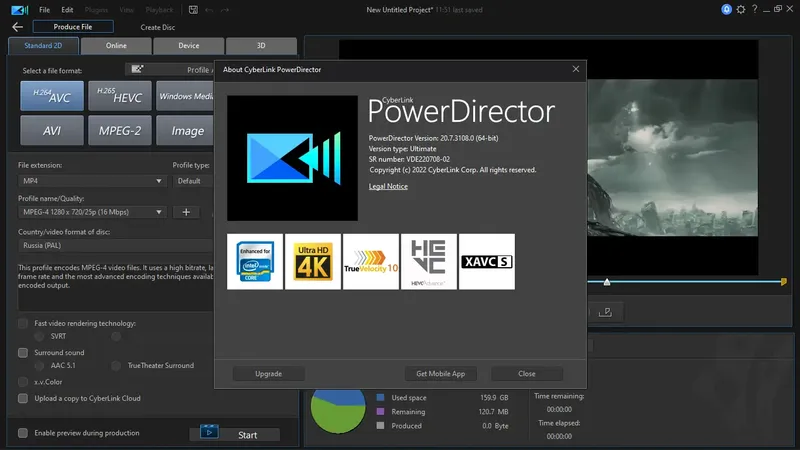Open the help question mark icon
The height and width of the screenshot is (450, 800).
click(x=754, y=9)
